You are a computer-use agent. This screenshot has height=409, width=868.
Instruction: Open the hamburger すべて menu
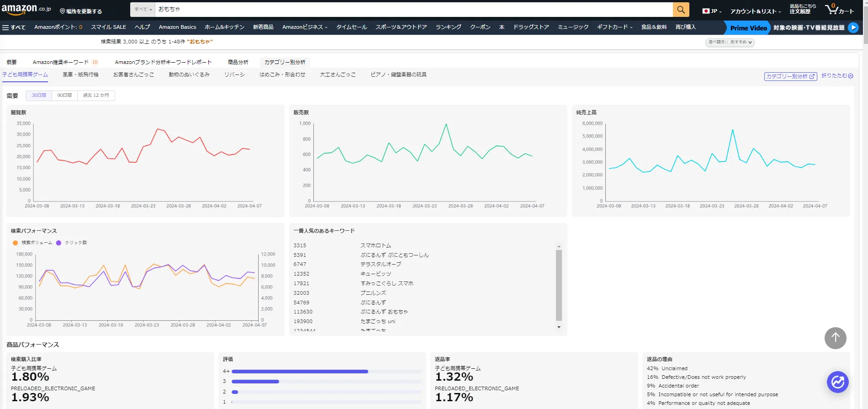(x=14, y=27)
